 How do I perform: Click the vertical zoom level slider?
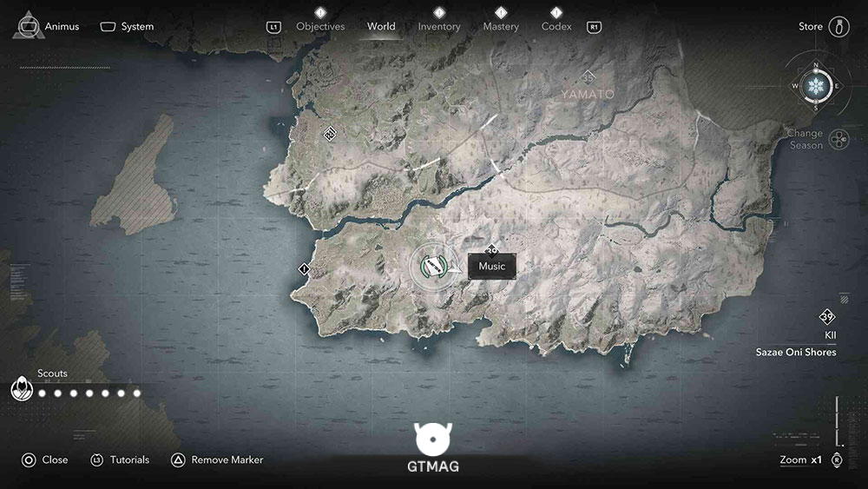click(838, 421)
